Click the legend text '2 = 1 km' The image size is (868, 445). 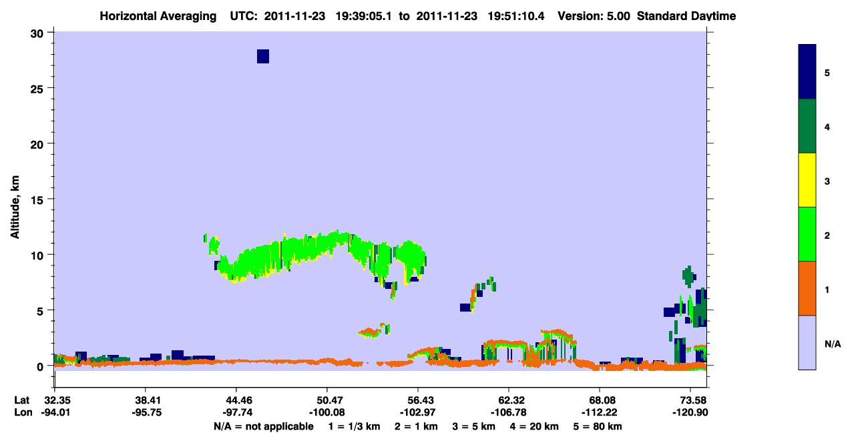click(x=416, y=426)
